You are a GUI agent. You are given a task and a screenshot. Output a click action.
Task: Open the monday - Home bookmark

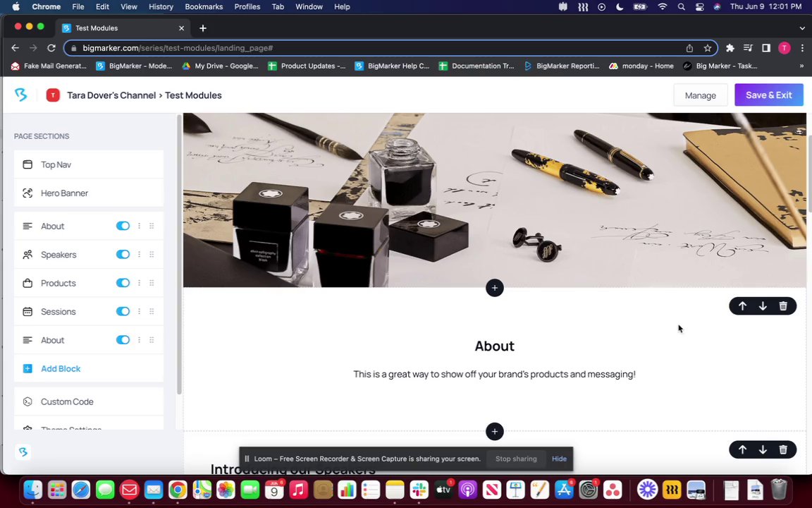point(641,66)
